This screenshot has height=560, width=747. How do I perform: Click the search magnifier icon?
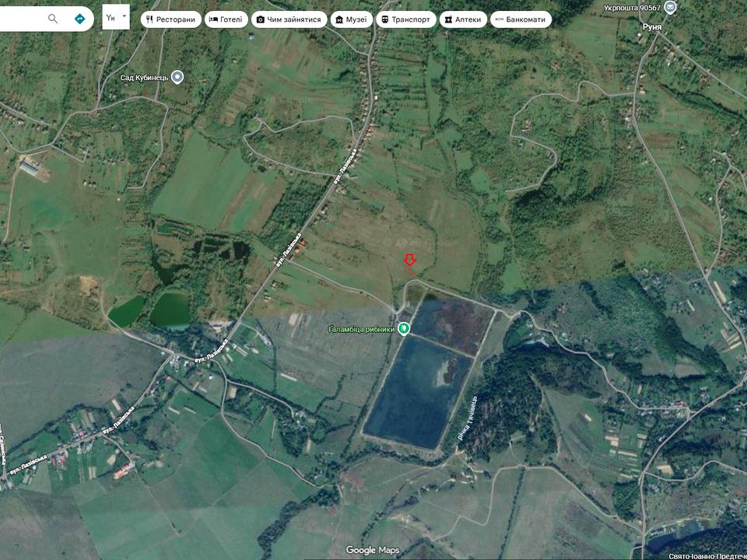click(53, 19)
